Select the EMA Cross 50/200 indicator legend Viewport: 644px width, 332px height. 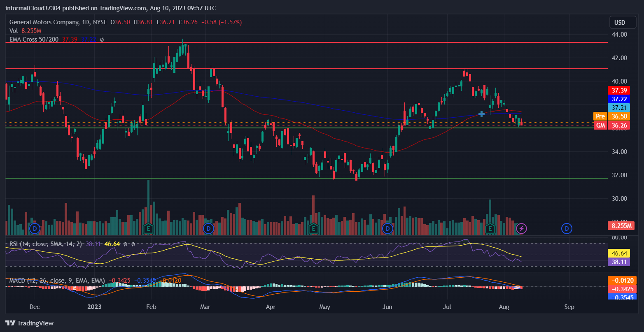coord(34,39)
